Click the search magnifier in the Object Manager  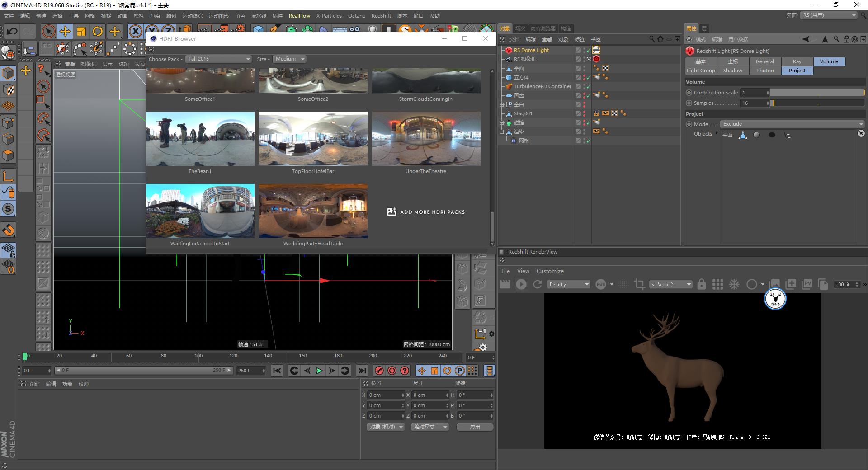pos(651,39)
